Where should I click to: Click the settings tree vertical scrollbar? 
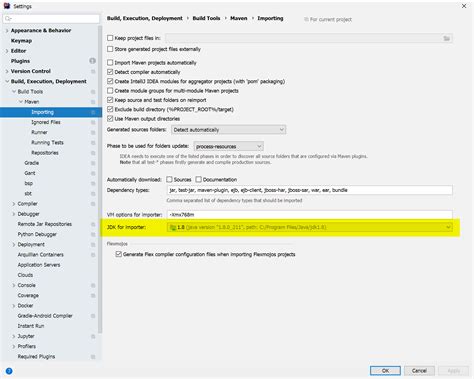click(100, 180)
